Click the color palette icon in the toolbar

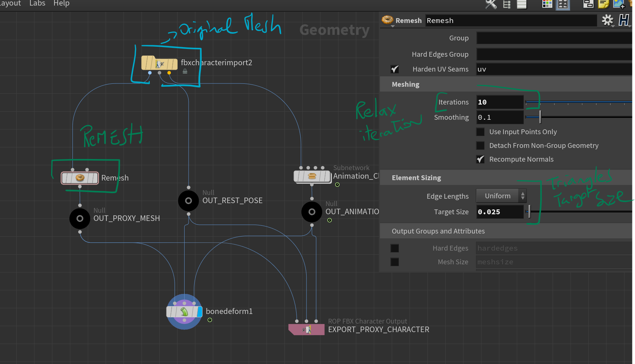click(547, 4)
